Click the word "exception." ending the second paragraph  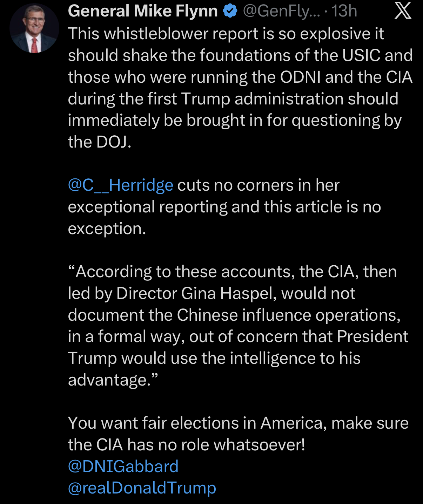coord(107,229)
